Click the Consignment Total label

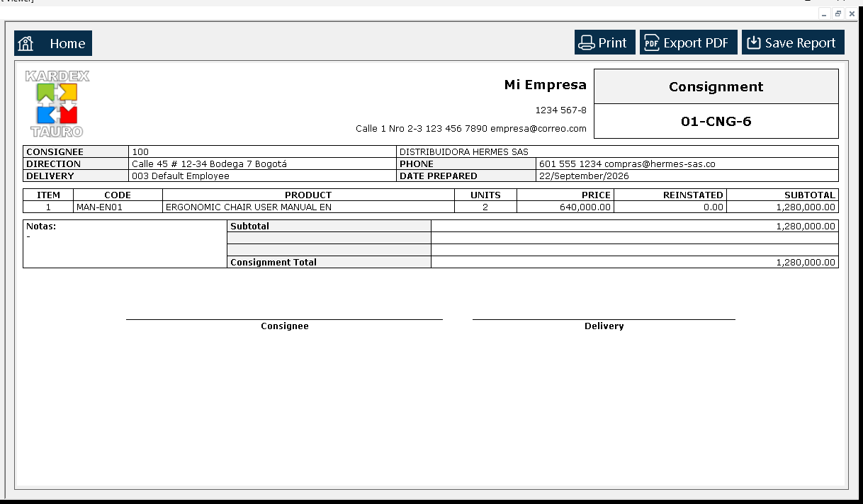tap(273, 263)
